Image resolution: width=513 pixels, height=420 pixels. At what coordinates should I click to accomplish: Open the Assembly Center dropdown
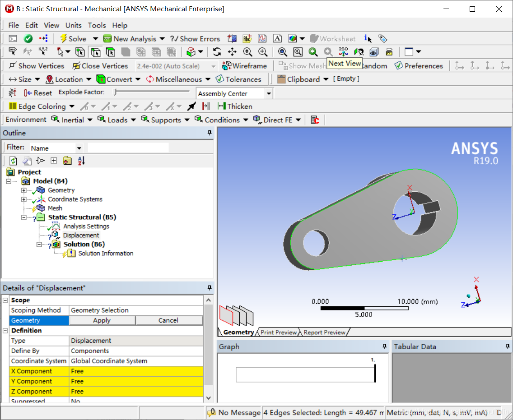pyautogui.click(x=269, y=93)
